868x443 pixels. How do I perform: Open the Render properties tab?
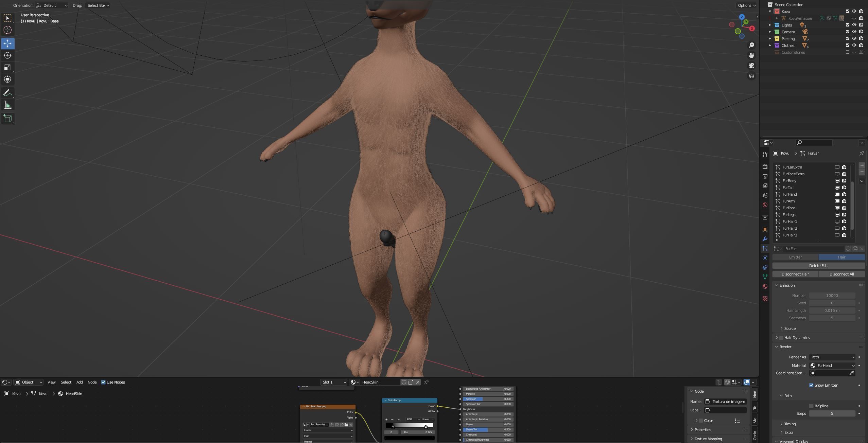[x=765, y=167]
